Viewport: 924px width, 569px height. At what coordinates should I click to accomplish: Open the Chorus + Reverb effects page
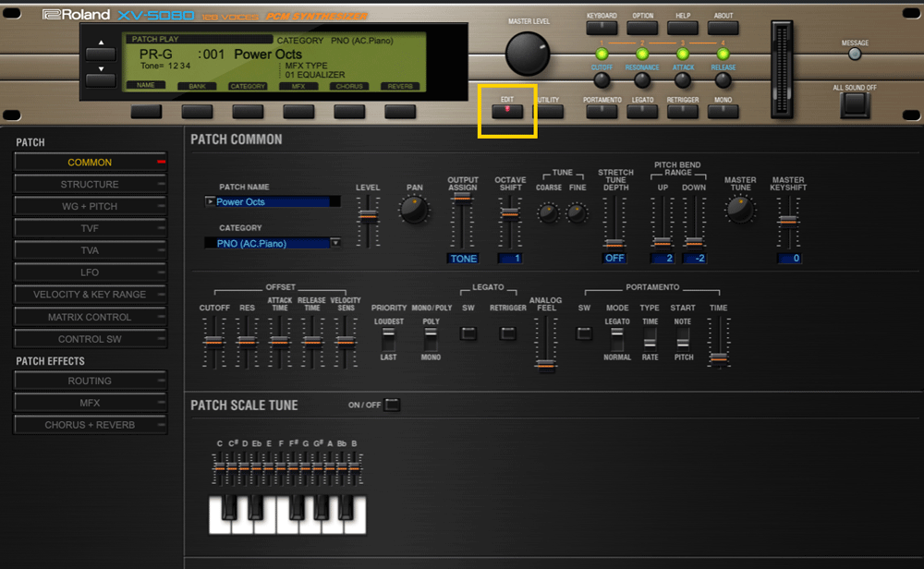click(91, 425)
